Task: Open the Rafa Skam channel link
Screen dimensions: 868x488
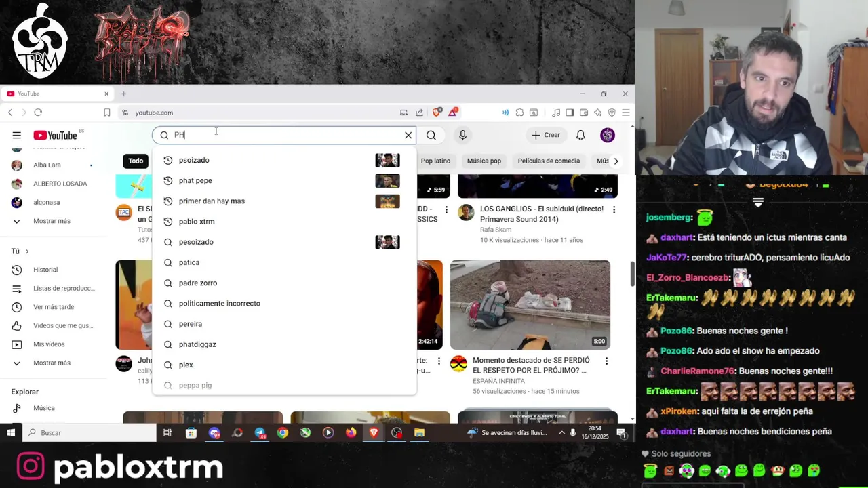Action: click(496, 230)
